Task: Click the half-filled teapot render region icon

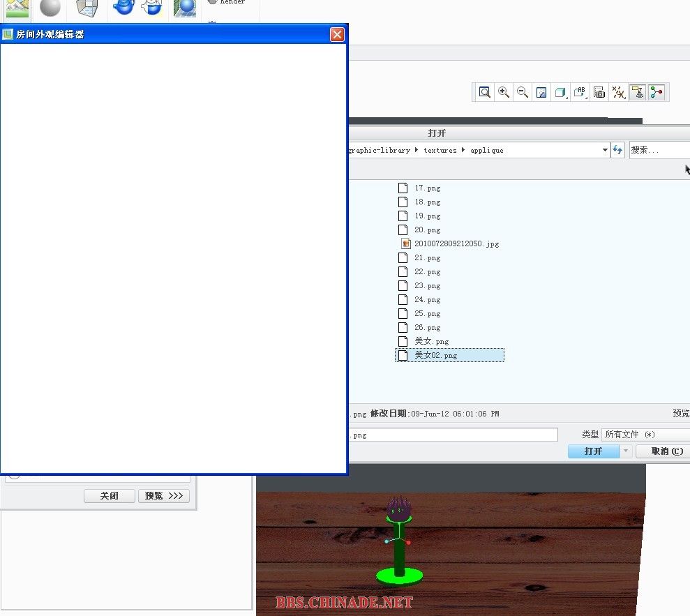Action: pos(152,7)
